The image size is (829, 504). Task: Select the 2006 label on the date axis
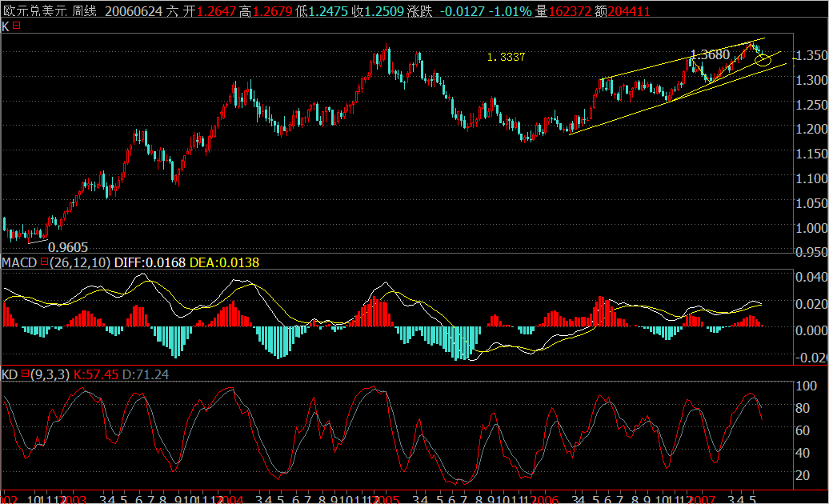(x=543, y=496)
